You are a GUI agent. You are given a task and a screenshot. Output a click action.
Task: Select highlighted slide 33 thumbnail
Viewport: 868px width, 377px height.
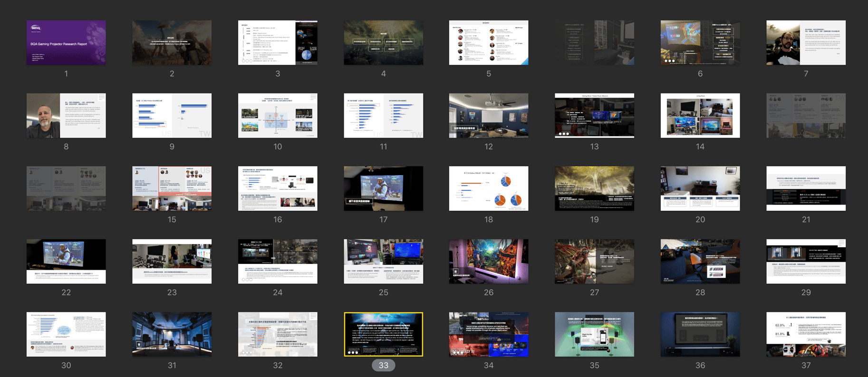(384, 334)
